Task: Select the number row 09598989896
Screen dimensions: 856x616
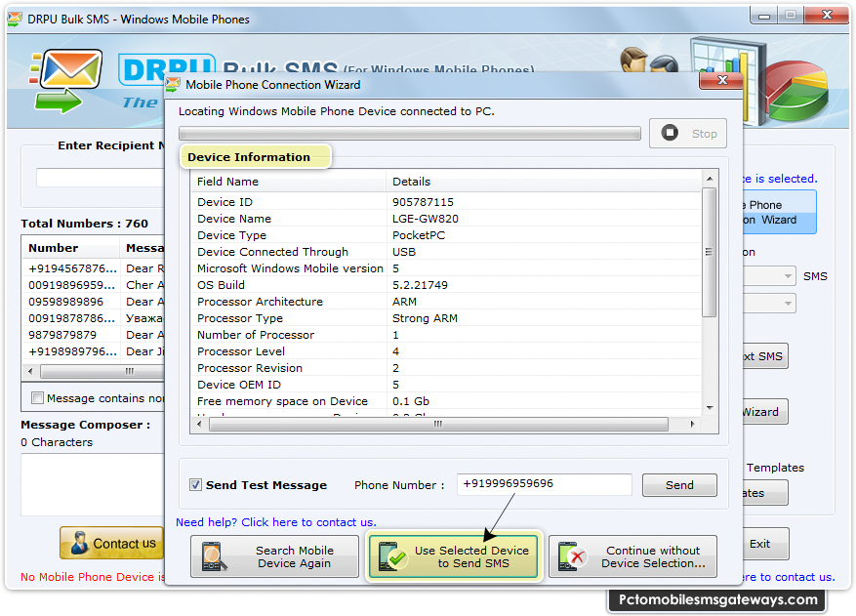Action: (94, 302)
